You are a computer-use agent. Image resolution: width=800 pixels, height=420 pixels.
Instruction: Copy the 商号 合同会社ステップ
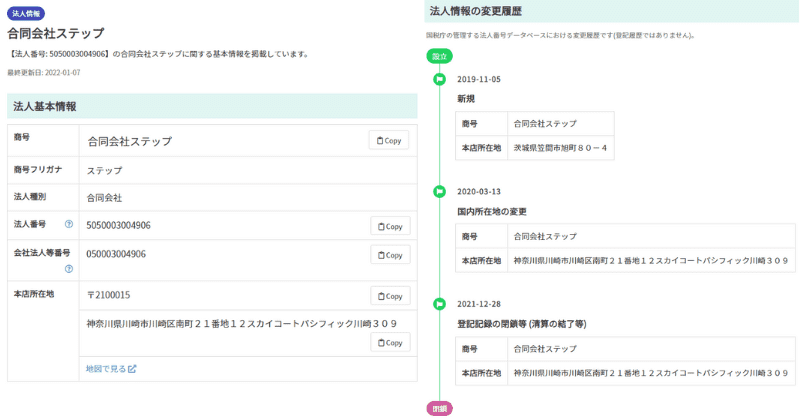pyautogui.click(x=389, y=141)
